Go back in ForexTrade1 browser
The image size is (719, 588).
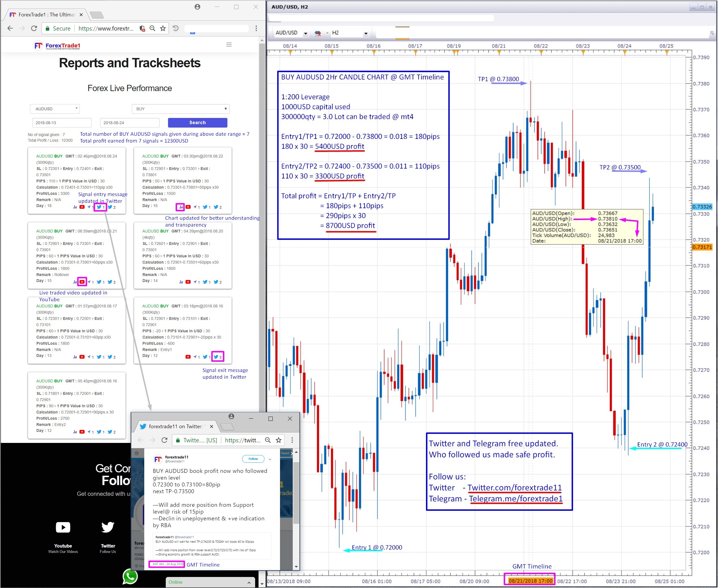[x=10, y=29]
